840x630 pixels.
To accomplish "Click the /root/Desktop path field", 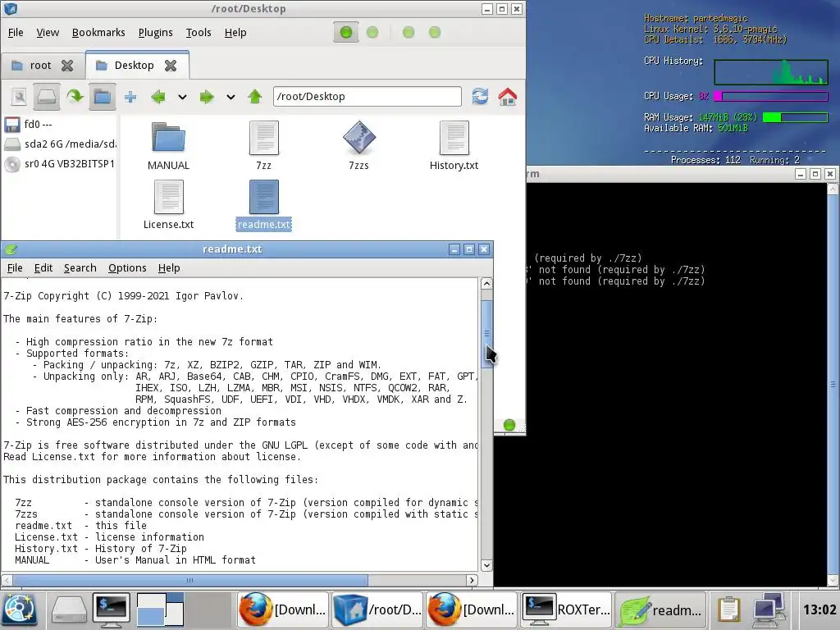I will [x=367, y=97].
